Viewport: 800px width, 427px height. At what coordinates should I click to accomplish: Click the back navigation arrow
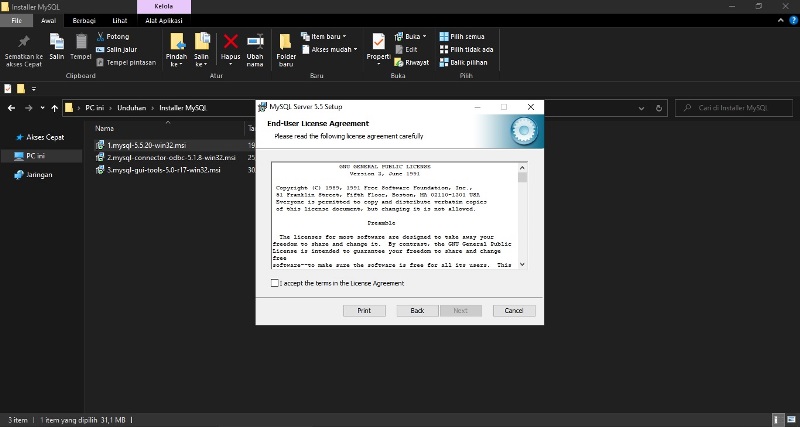(x=11, y=108)
